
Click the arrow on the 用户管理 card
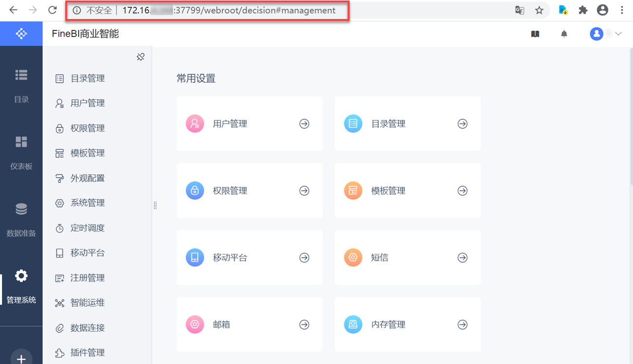[x=304, y=124]
